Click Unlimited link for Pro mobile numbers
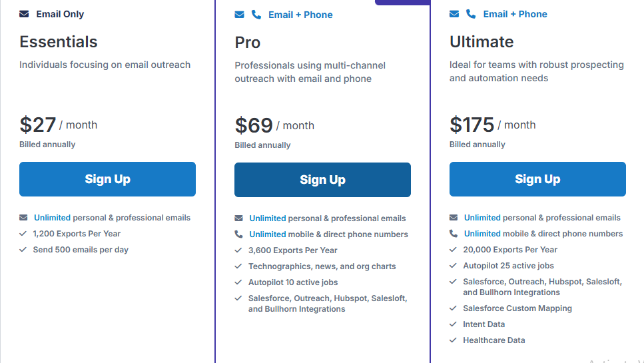Viewport: 644px width, 363px height. pyautogui.click(x=268, y=234)
